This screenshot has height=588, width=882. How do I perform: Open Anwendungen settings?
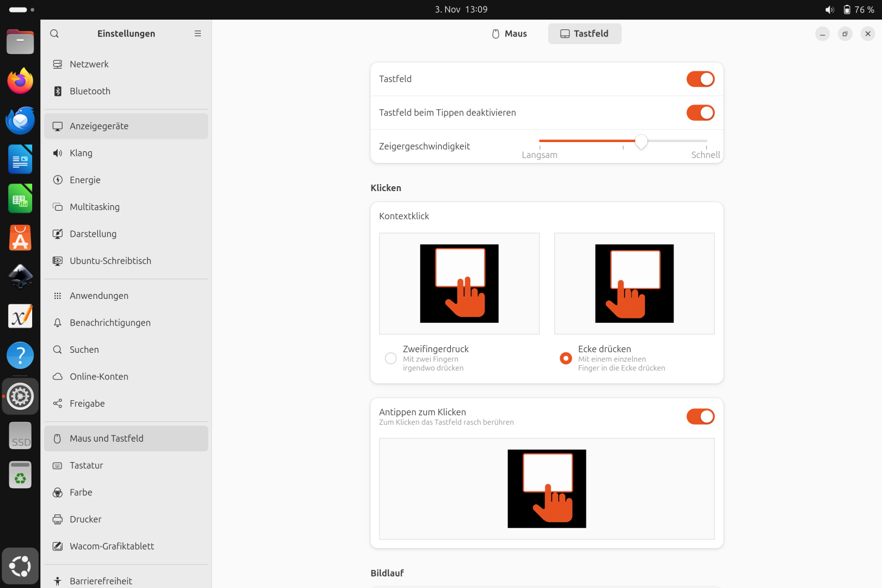(126, 296)
